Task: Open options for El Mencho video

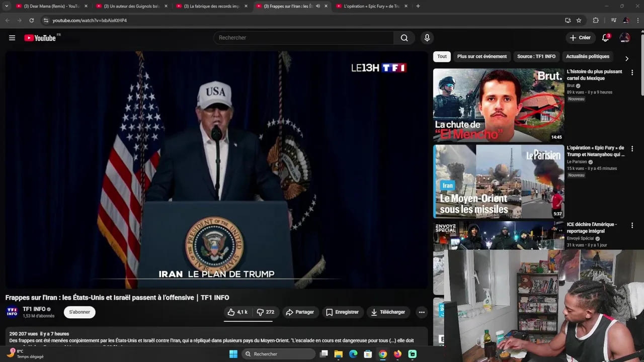Action: [x=632, y=72]
